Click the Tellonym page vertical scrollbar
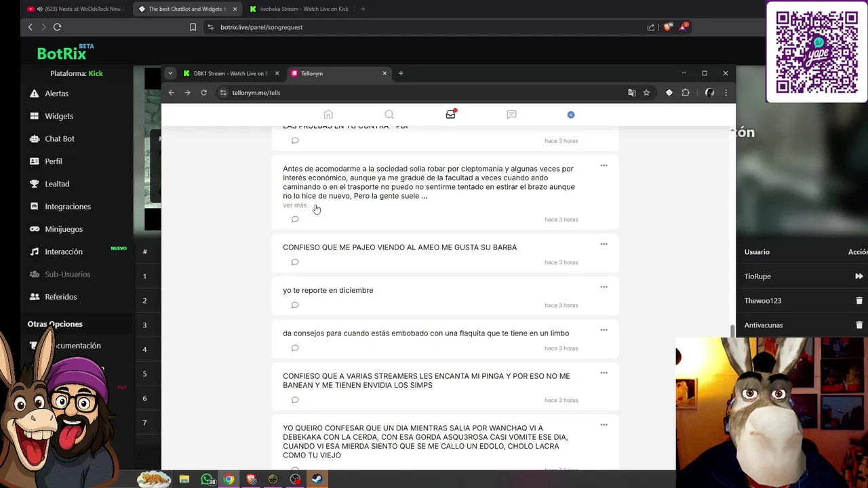868x488 pixels. click(x=732, y=331)
